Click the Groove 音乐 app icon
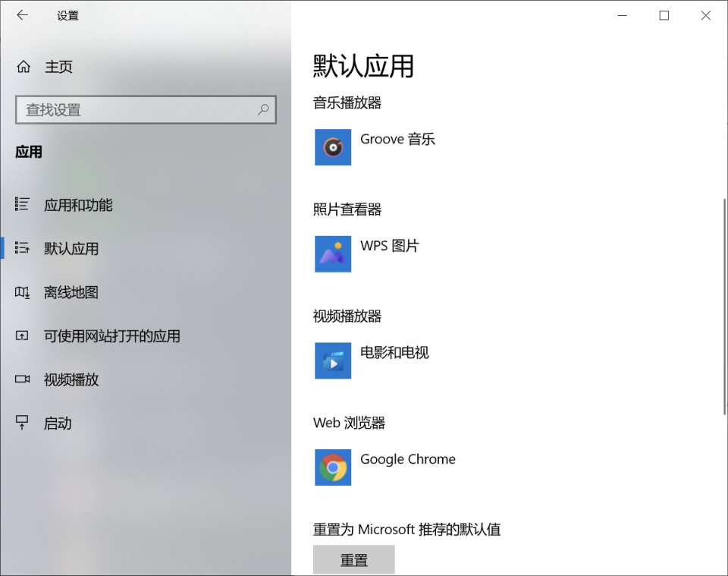This screenshot has width=728, height=576. (x=333, y=147)
